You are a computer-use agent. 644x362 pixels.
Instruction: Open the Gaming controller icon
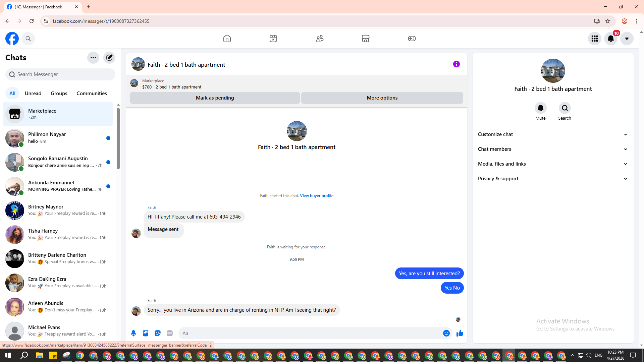pos(412,39)
